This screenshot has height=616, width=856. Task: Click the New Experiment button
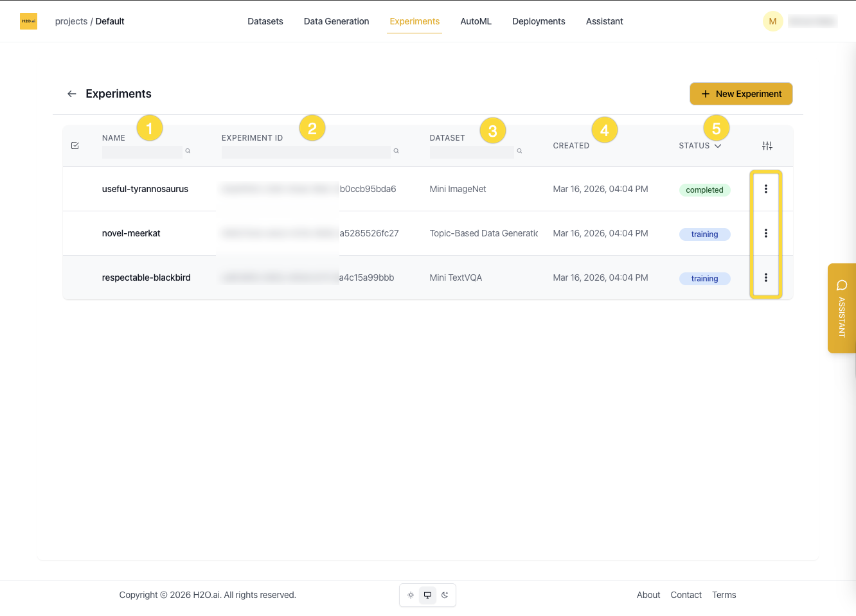pyautogui.click(x=740, y=94)
